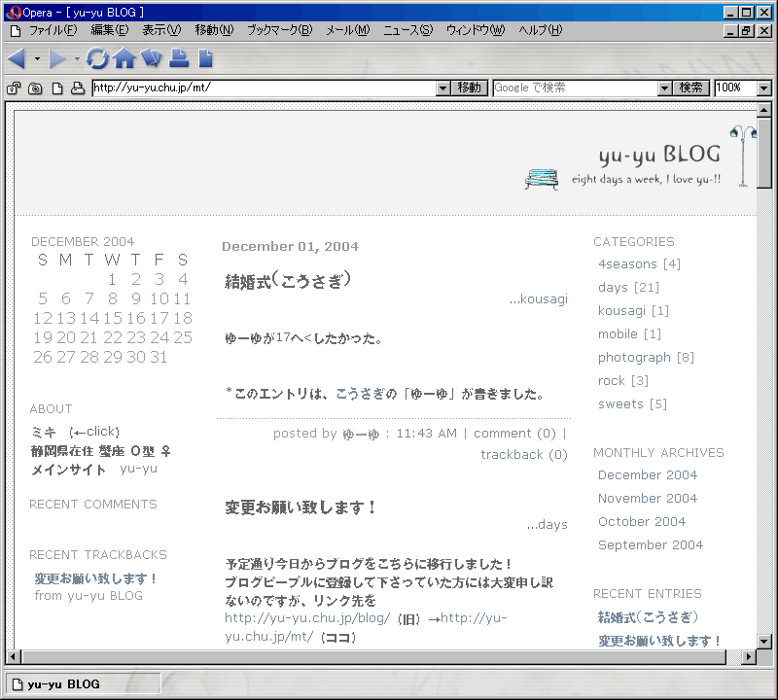The height and width of the screenshot is (700, 778).
Task: Click the 検索 search button
Action: (691, 88)
